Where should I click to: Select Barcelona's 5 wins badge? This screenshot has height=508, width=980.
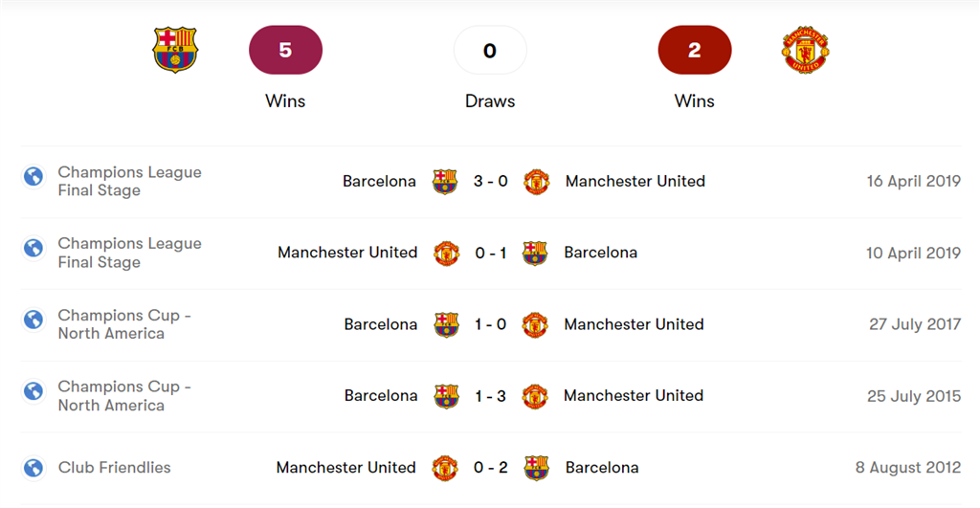pyautogui.click(x=285, y=50)
